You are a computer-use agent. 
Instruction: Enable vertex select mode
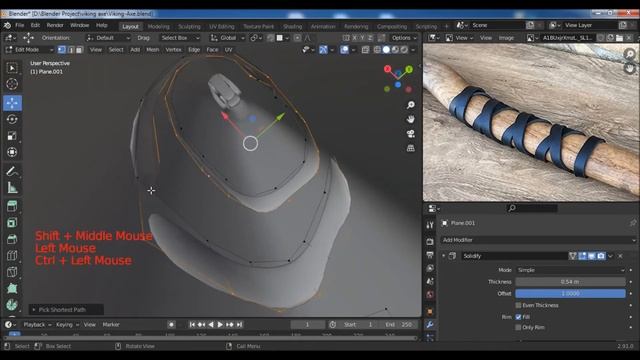click(62, 50)
